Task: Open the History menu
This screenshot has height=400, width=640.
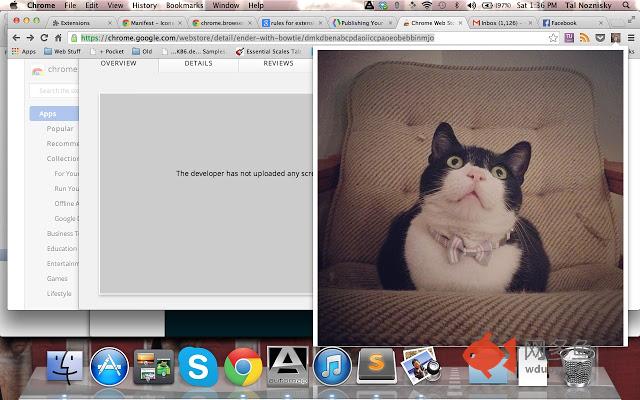Action: click(144, 5)
